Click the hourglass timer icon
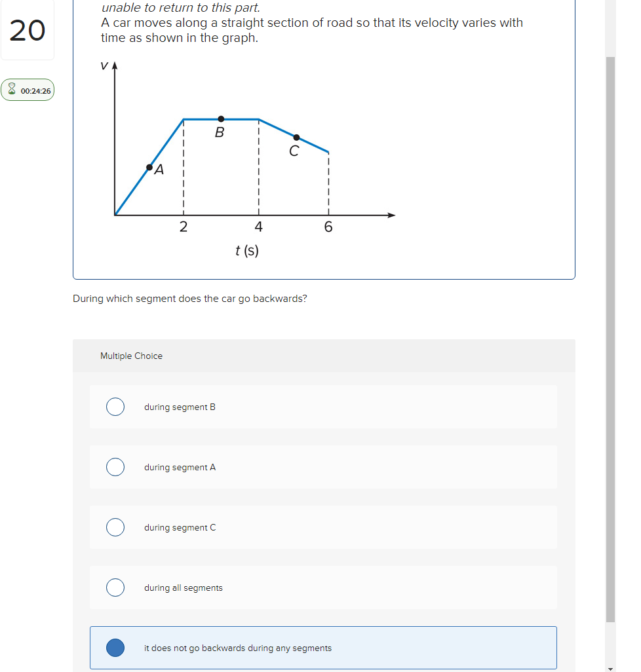The height and width of the screenshot is (672, 641). pyautogui.click(x=12, y=90)
